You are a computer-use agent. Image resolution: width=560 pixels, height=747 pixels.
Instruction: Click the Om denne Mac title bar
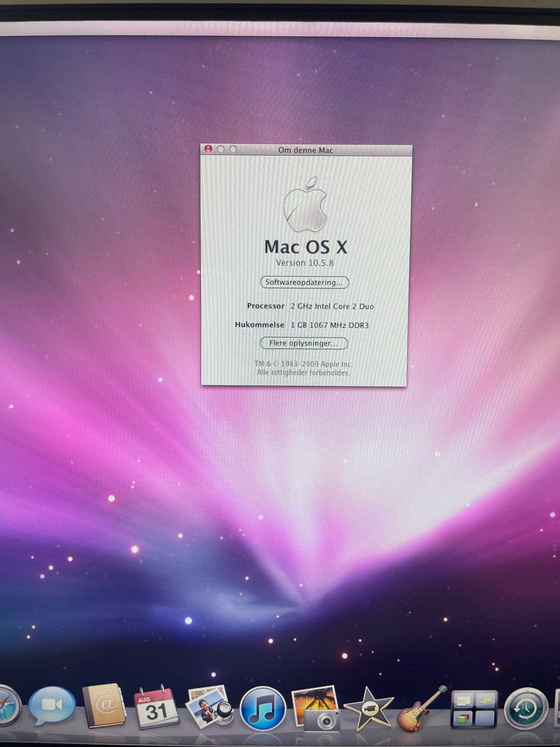click(306, 150)
